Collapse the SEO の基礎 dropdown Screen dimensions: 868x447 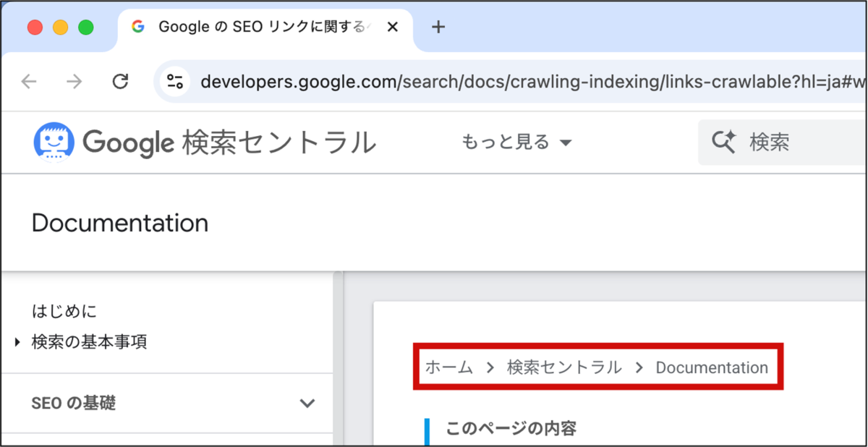pos(308,404)
